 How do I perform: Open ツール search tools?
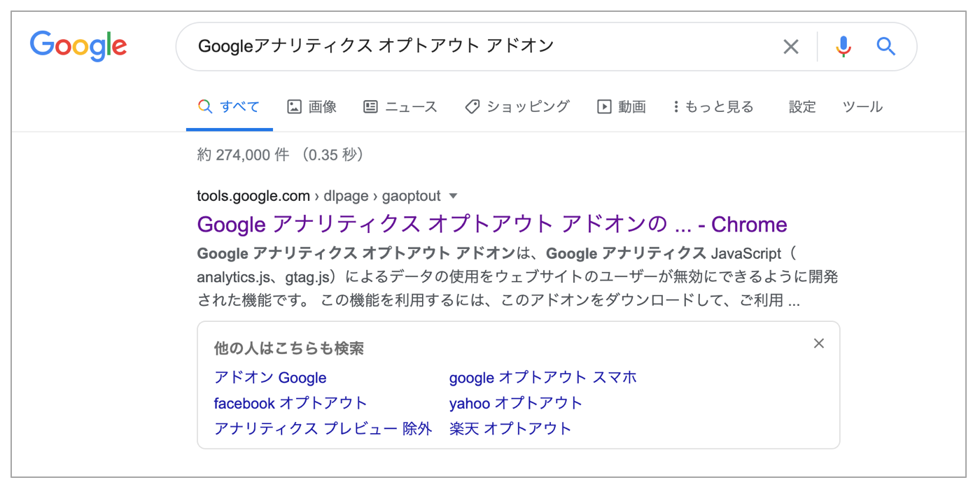coord(862,107)
